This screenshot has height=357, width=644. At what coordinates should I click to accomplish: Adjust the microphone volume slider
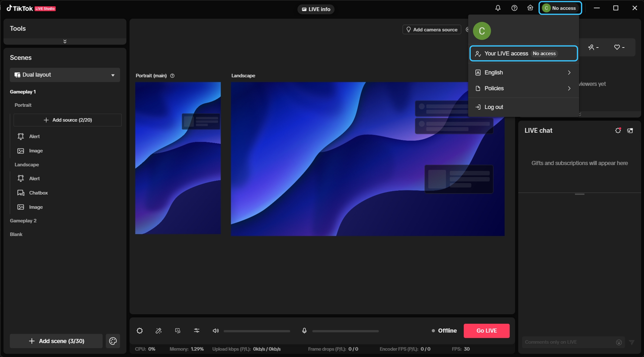345,331
